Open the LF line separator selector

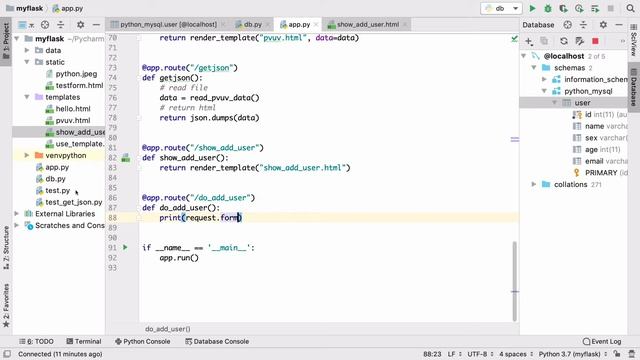(454, 354)
